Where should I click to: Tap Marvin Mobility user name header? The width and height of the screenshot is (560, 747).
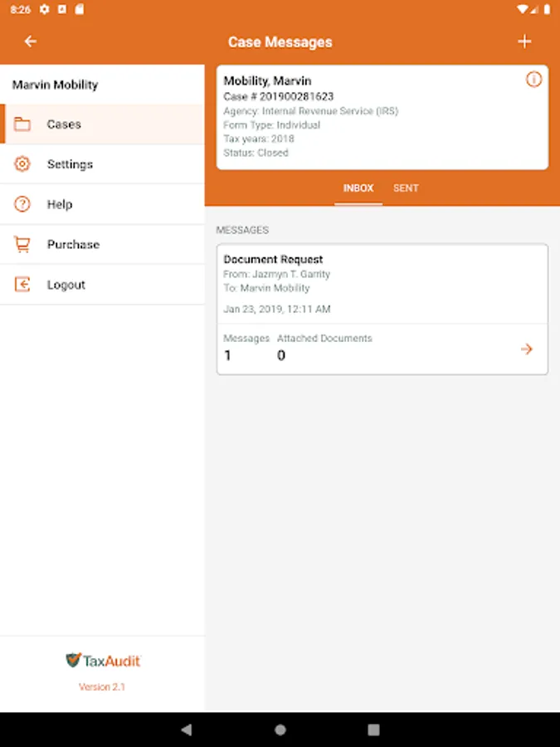56,85
